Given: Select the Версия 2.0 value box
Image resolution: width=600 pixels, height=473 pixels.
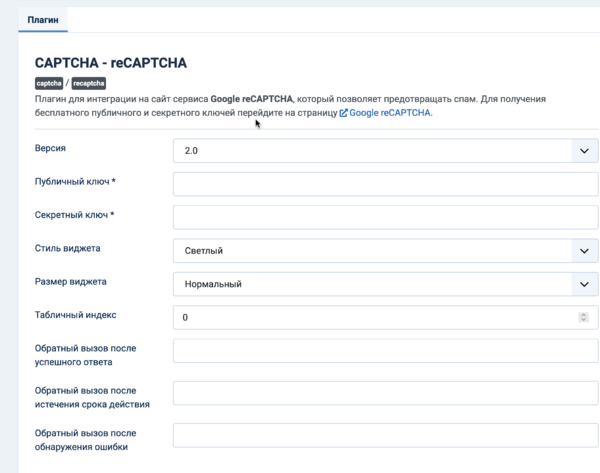Looking at the screenshot, I should [x=372, y=151].
